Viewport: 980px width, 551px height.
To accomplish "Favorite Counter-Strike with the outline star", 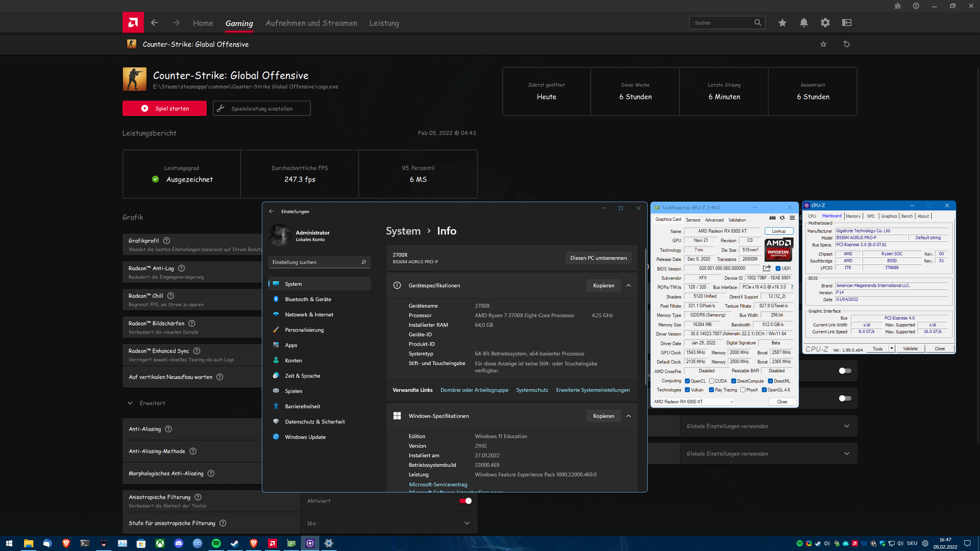I will 823,44.
